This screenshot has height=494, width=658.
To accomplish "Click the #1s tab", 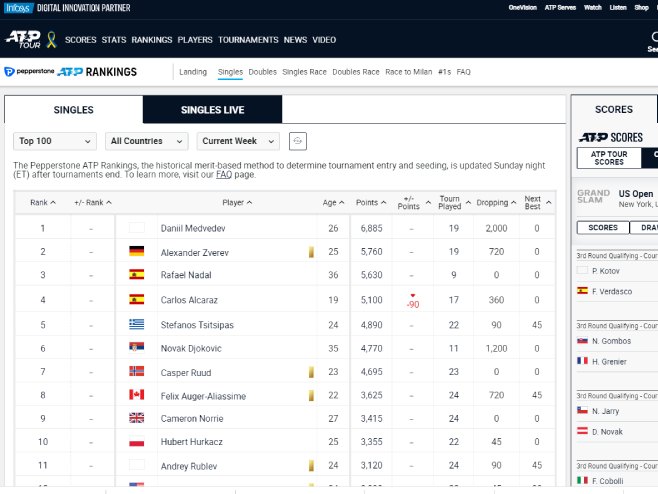I will pos(444,72).
